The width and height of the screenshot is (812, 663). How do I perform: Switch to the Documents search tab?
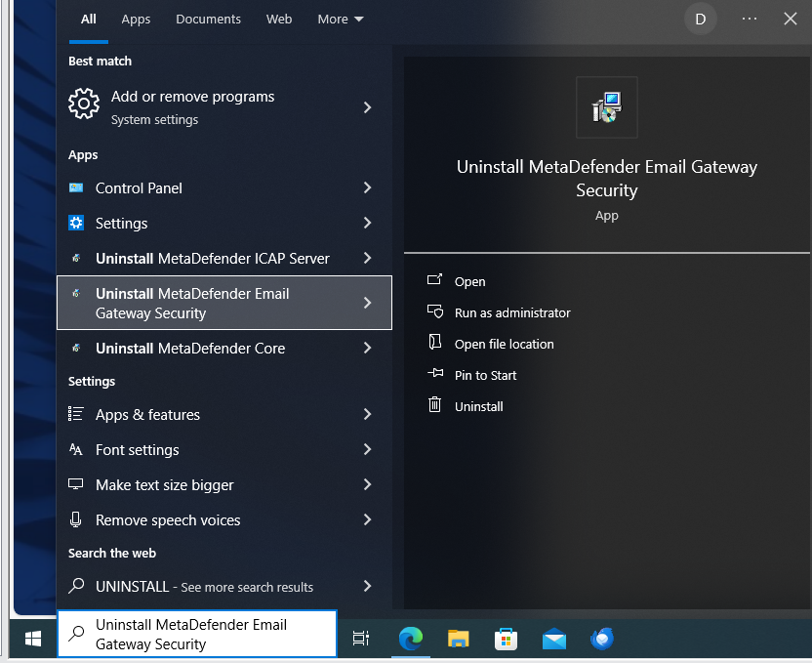(208, 20)
